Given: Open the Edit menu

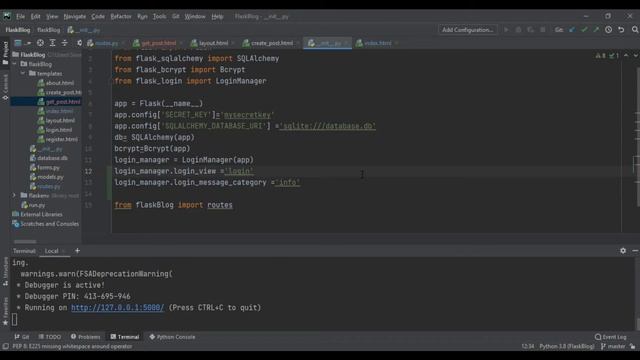Looking at the screenshot, I should [x=36, y=16].
